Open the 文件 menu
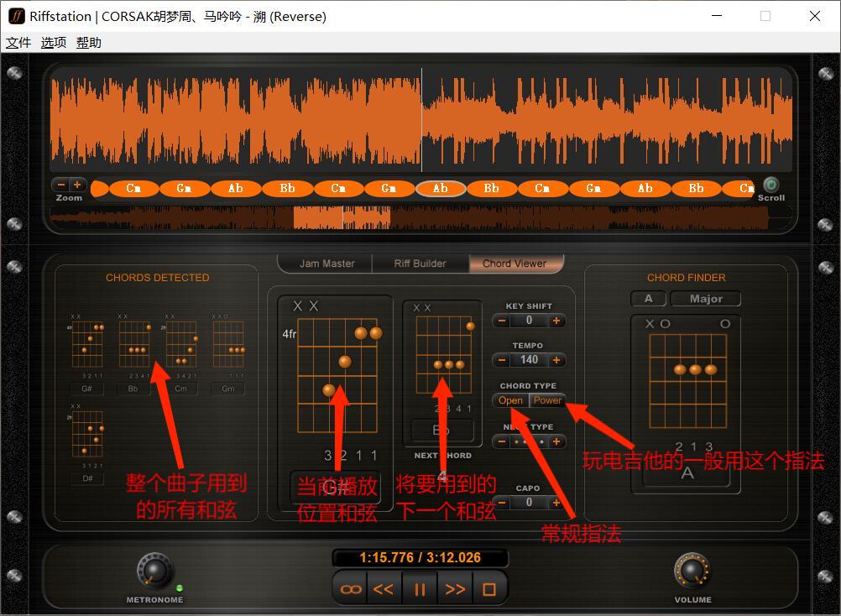This screenshot has height=616, width=841. pos(18,43)
